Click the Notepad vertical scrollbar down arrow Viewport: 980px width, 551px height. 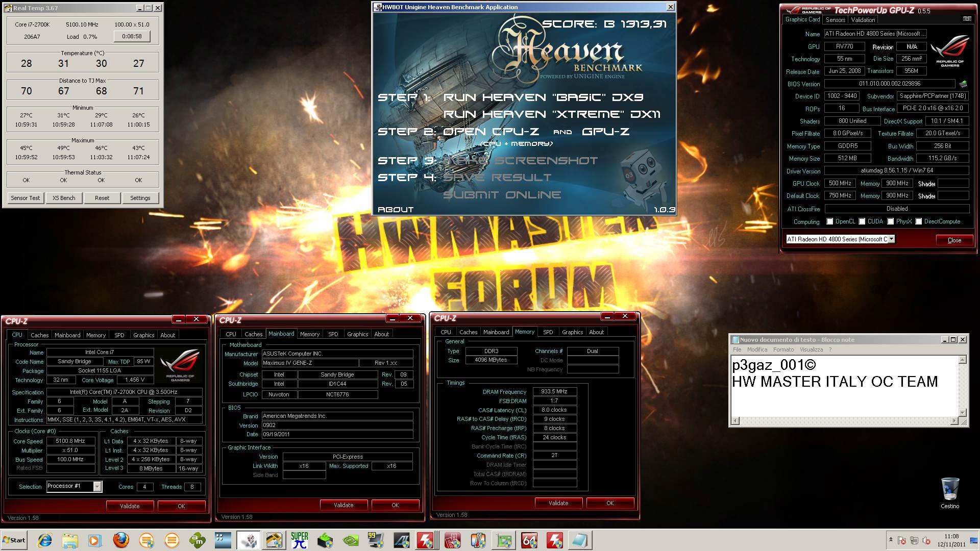pos(963,412)
